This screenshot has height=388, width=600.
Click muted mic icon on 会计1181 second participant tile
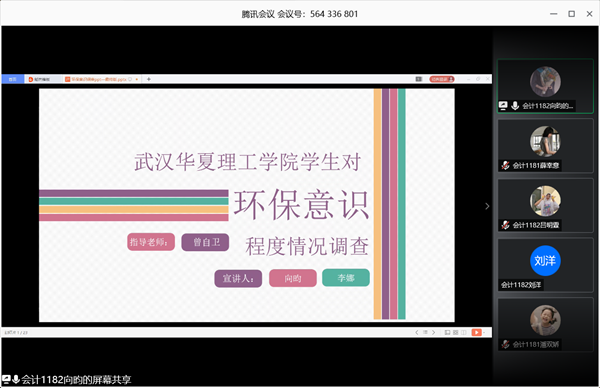505,165
